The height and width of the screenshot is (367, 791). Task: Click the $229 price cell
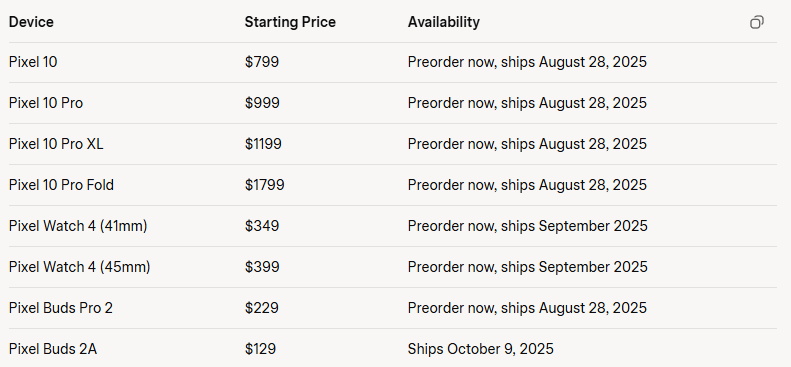tap(262, 308)
